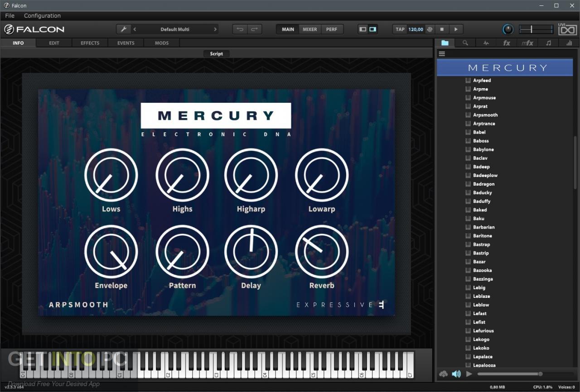Screen dimensions: 580x392
Task: Select the Bazooka preset
Action: coord(483,270)
